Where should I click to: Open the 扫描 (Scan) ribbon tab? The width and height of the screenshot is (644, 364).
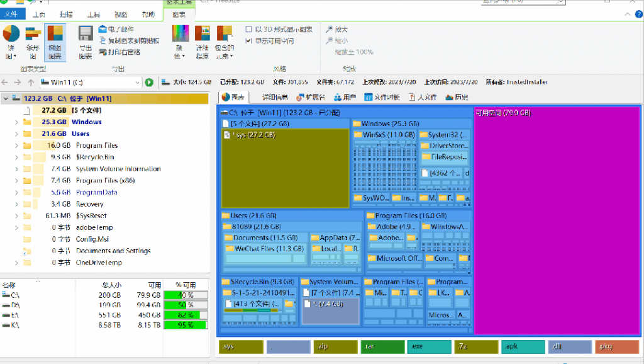point(65,14)
